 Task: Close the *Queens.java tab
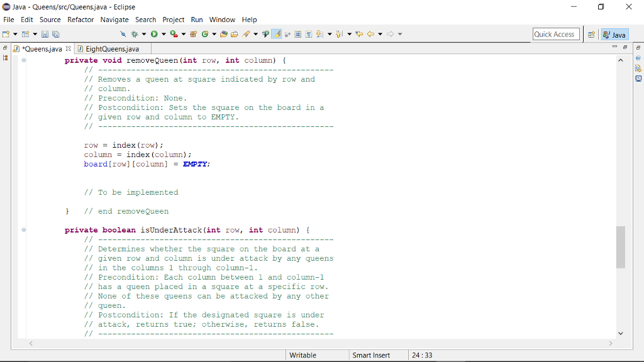click(68, 48)
